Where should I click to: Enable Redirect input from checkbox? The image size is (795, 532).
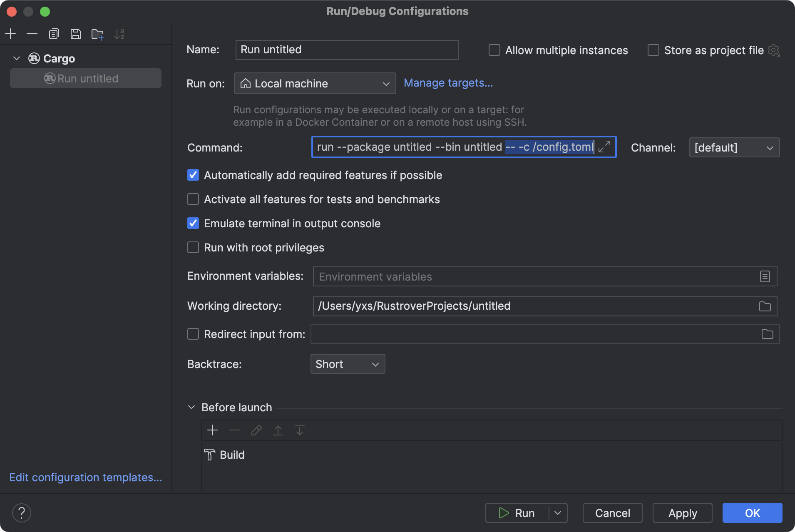click(193, 334)
